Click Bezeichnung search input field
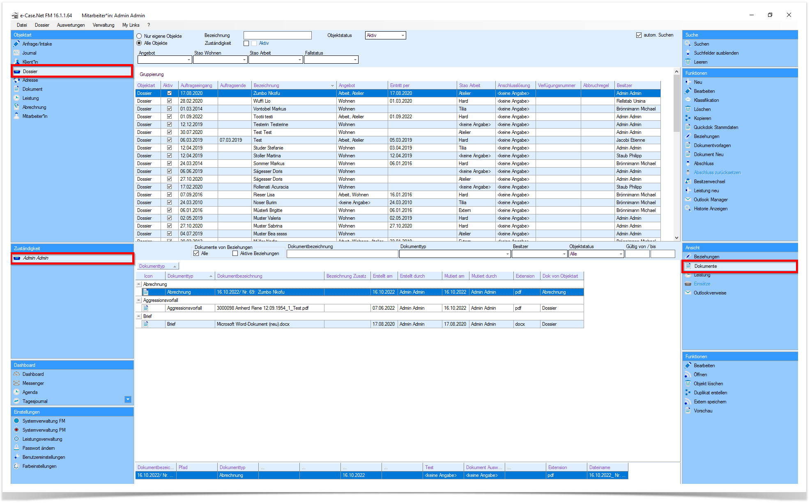The height and width of the screenshot is (504, 812). click(278, 36)
